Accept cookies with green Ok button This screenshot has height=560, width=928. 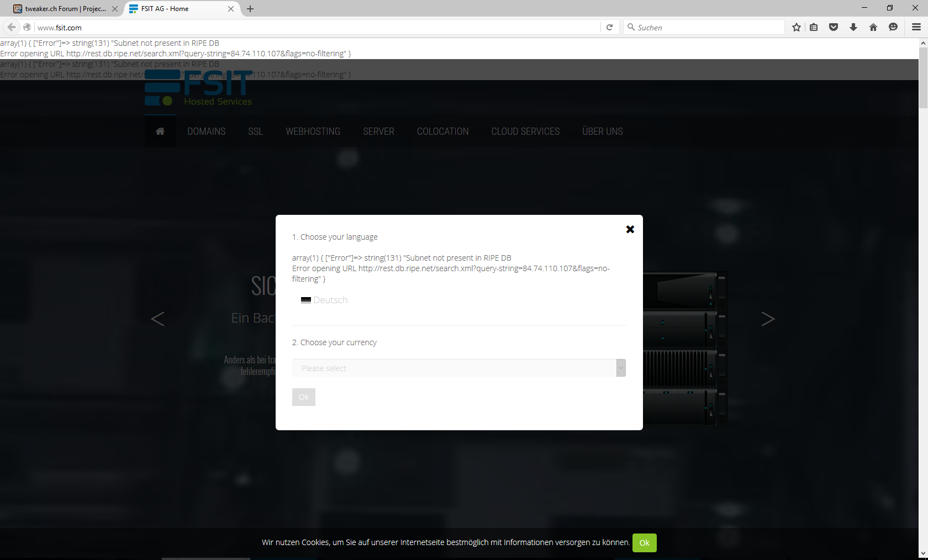tap(644, 543)
